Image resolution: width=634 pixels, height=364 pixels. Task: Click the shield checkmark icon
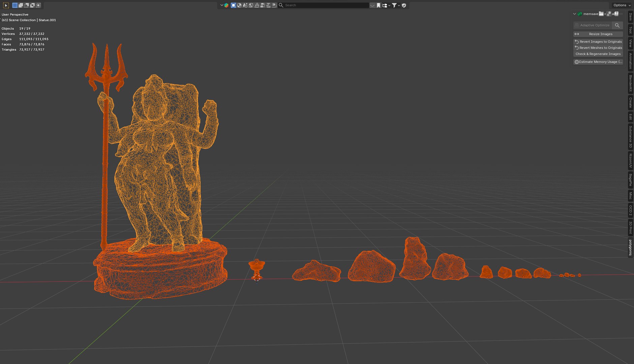pyautogui.click(x=404, y=5)
